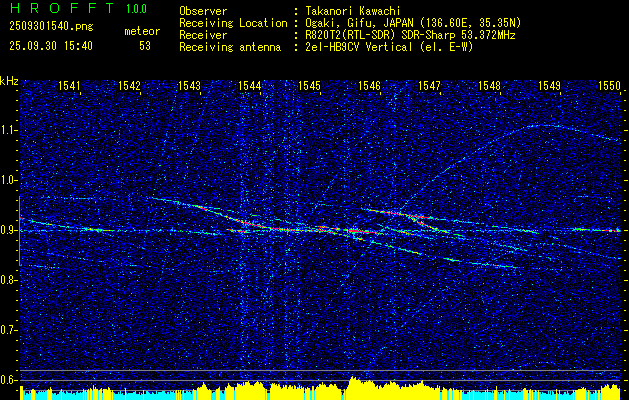Screen dimensions: 629x400
Task: Click the meteor count value 53
Action: (145, 46)
